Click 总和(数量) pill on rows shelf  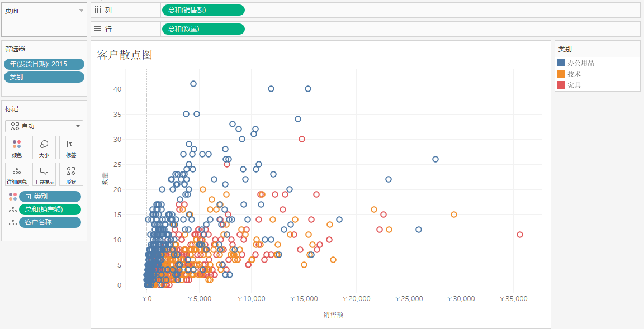pos(203,29)
